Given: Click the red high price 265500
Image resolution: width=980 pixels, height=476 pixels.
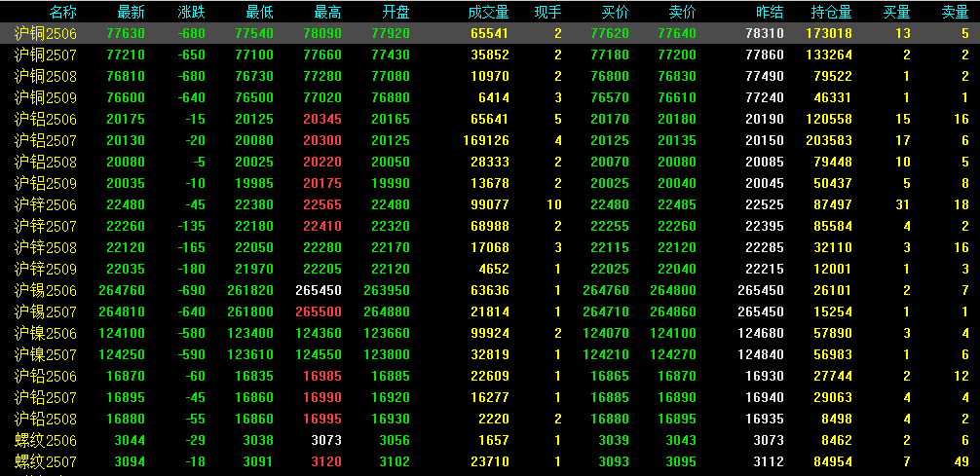Looking at the screenshot, I should coord(319,311).
